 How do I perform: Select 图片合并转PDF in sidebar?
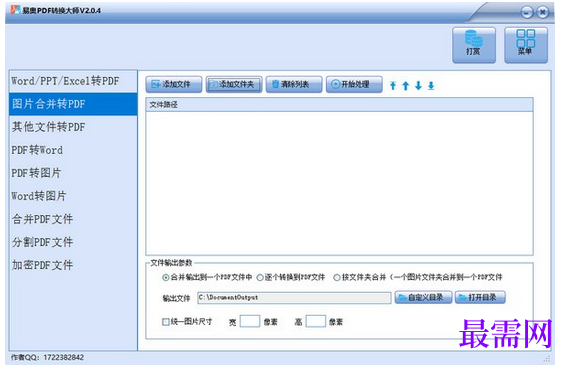[x=73, y=104]
